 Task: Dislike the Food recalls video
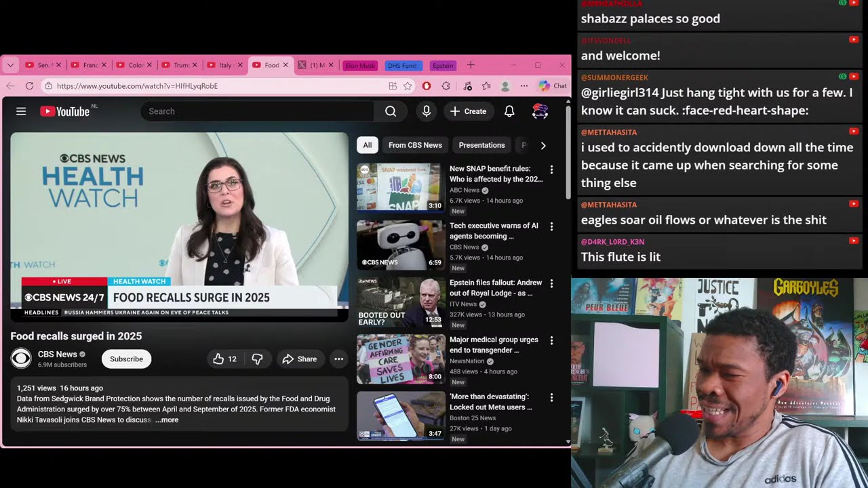coord(258,359)
